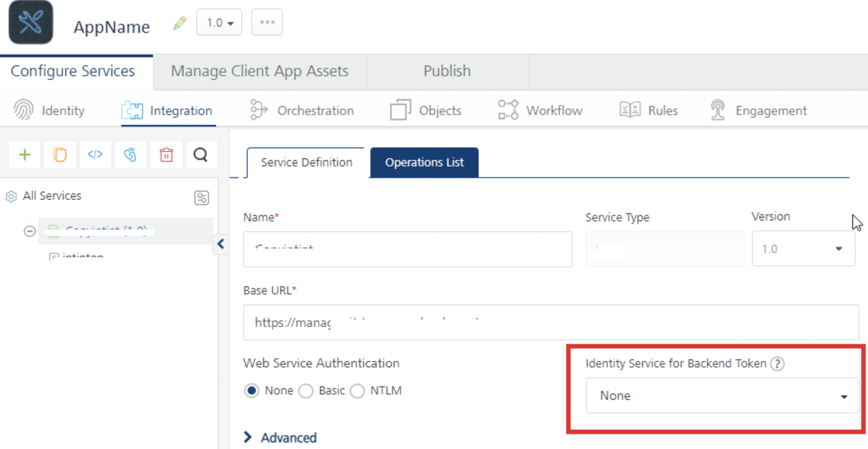Click the filter icon next to All Services
Viewport: 868px width, 449px height.
click(201, 197)
